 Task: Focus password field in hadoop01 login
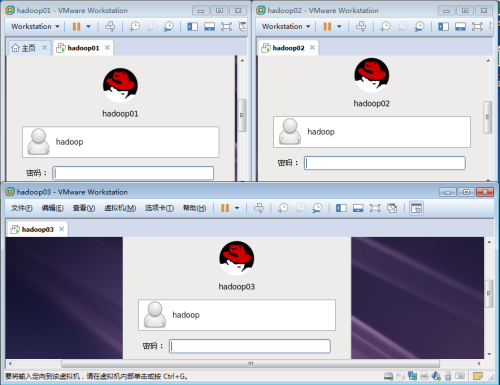click(x=133, y=173)
